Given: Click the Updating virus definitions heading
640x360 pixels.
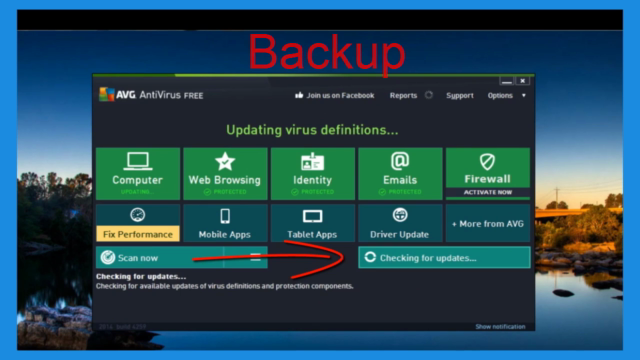Looking at the screenshot, I should (x=312, y=130).
